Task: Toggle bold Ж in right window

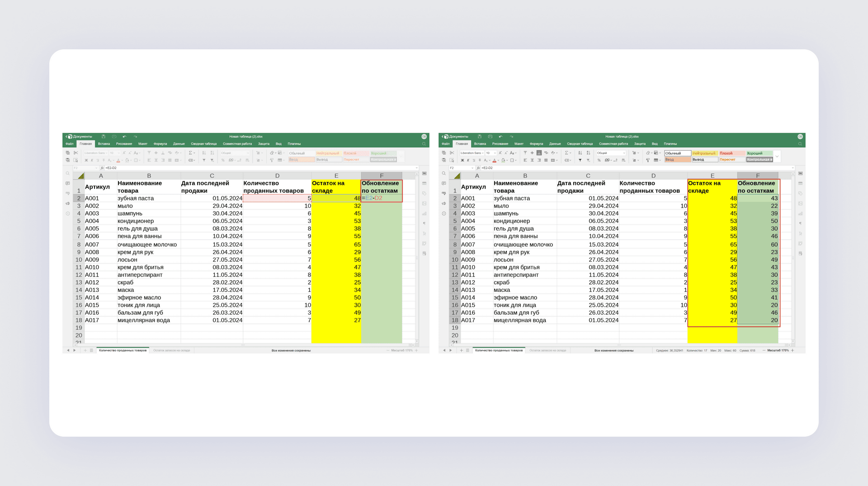Action: click(x=462, y=160)
